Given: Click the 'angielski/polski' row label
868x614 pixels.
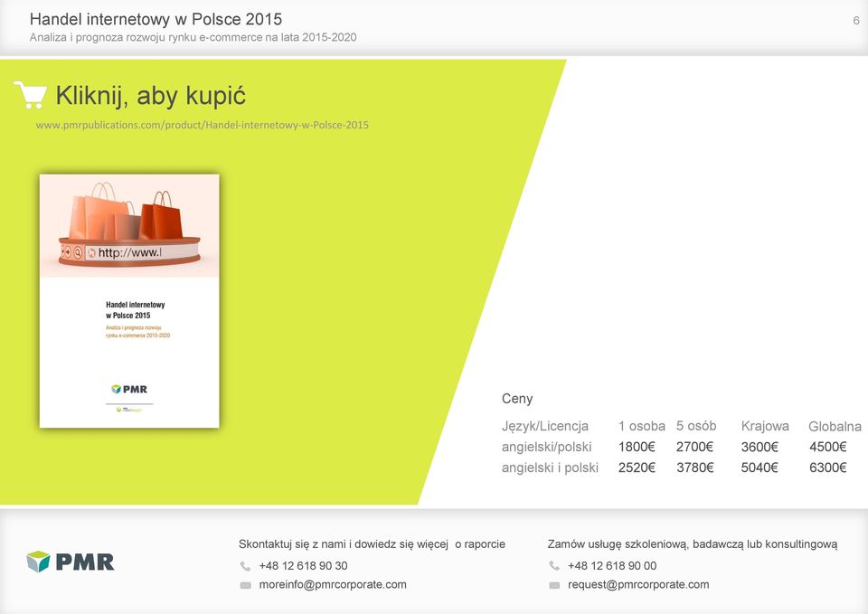Looking at the screenshot, I should pos(546,447).
